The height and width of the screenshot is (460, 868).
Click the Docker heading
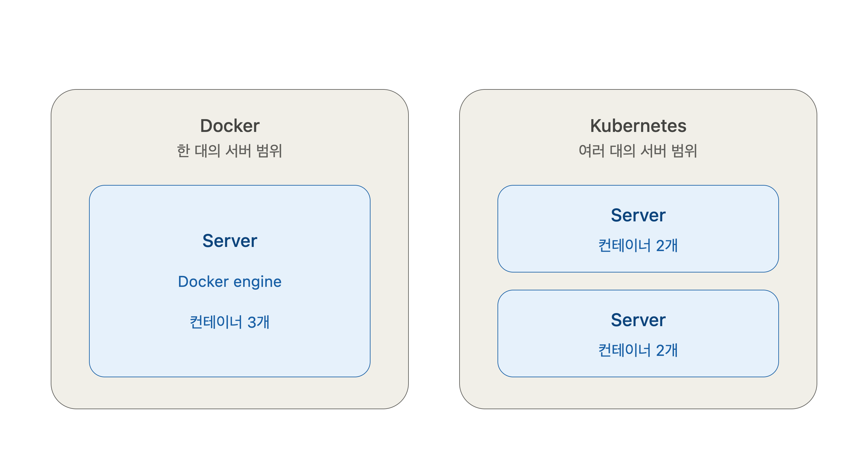click(x=230, y=126)
